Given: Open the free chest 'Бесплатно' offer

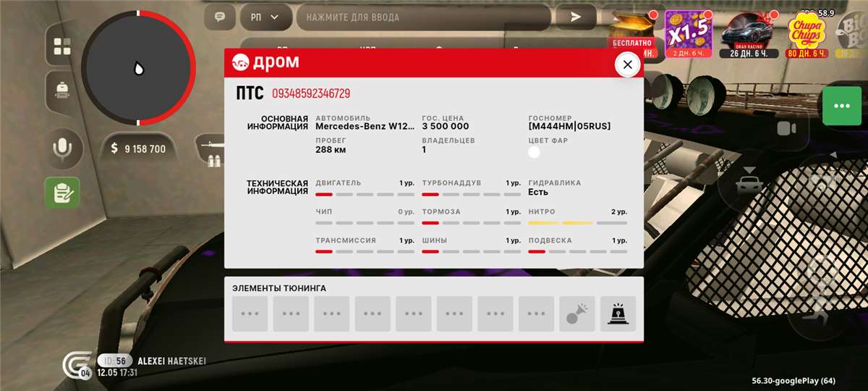Looking at the screenshot, I should tap(634, 34).
